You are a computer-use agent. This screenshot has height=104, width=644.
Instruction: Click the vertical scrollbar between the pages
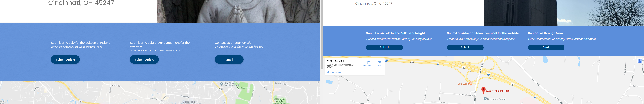(x=322, y=35)
